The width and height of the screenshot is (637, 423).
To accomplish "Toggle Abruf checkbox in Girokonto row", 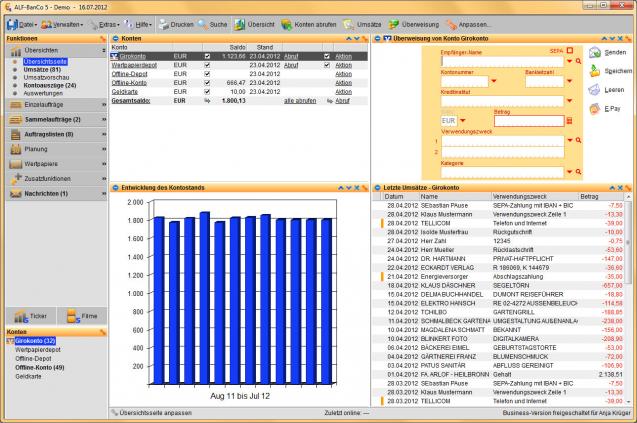I will (327, 56).
